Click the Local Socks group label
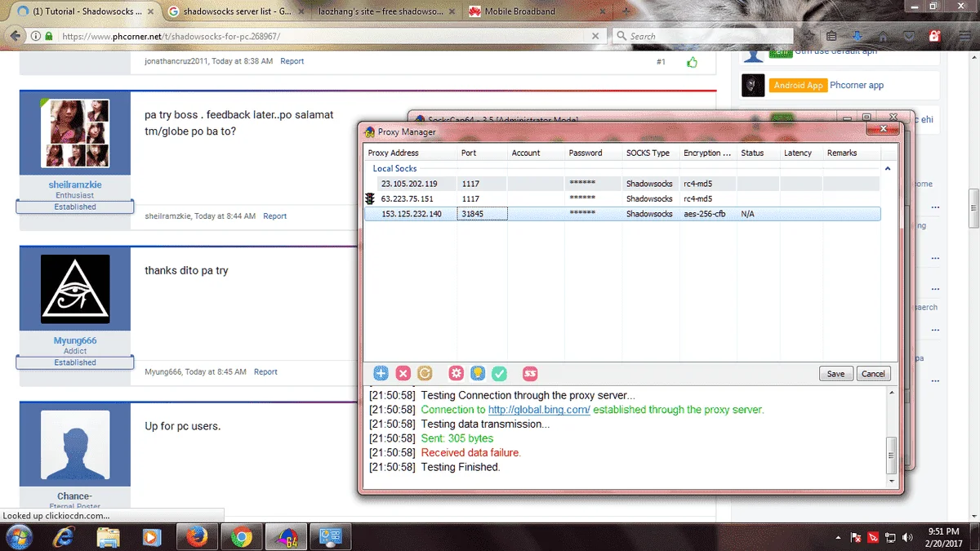The image size is (980, 551). 394,168
